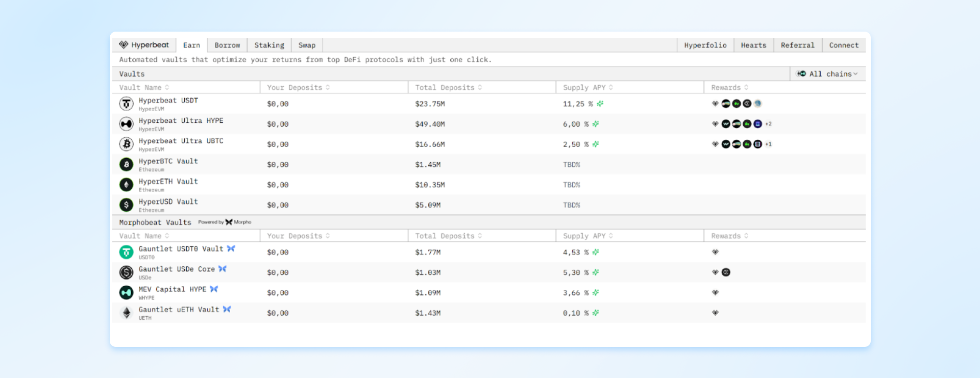The width and height of the screenshot is (980, 378).
Task: Sort Vaults table by Total Deposits
Action: pos(448,87)
